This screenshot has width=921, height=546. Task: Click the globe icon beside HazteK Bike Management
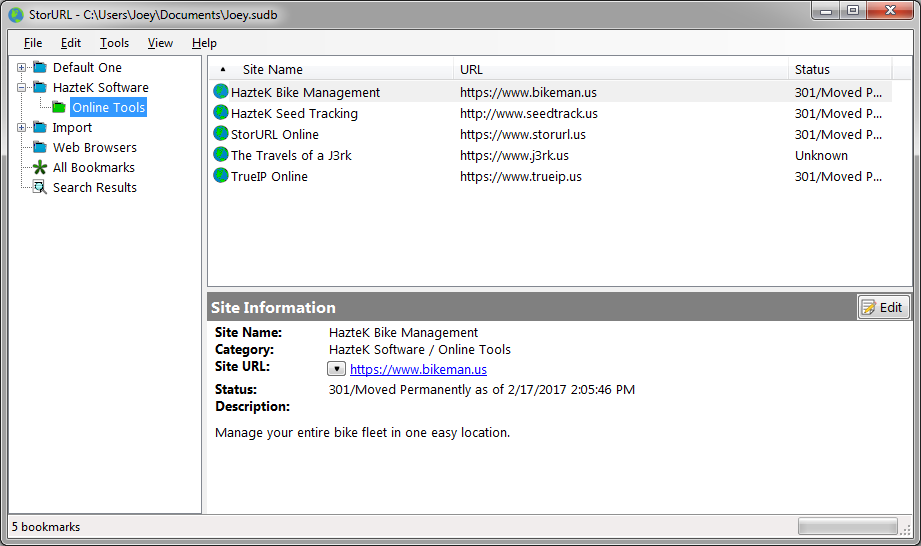point(221,92)
